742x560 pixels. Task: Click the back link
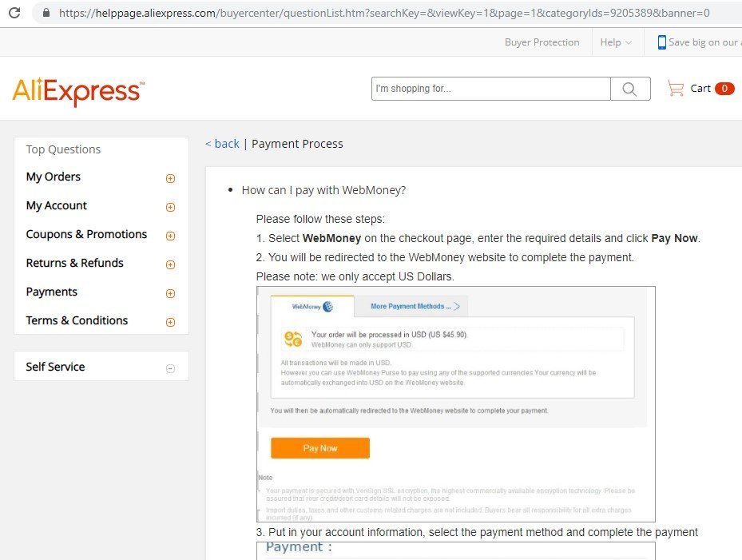(x=222, y=144)
